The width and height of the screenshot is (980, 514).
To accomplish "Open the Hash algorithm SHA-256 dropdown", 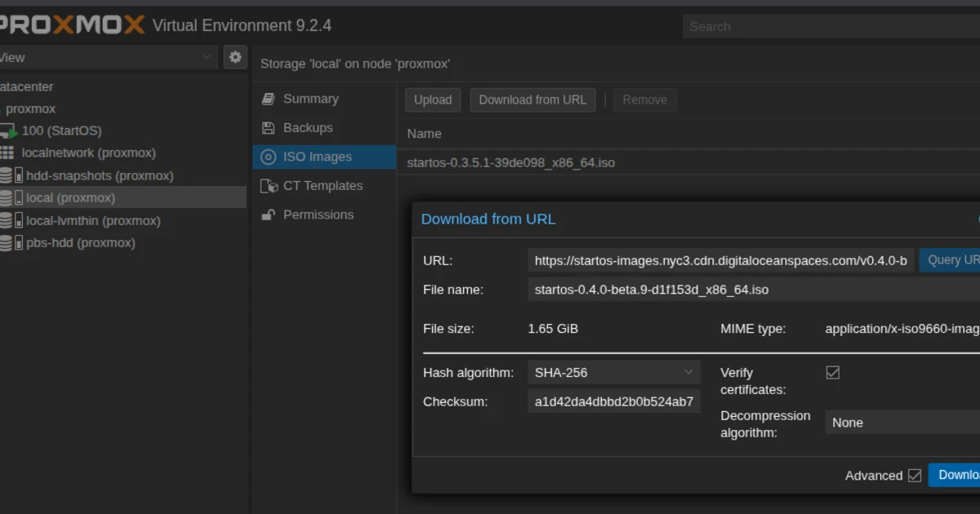I will [x=614, y=372].
